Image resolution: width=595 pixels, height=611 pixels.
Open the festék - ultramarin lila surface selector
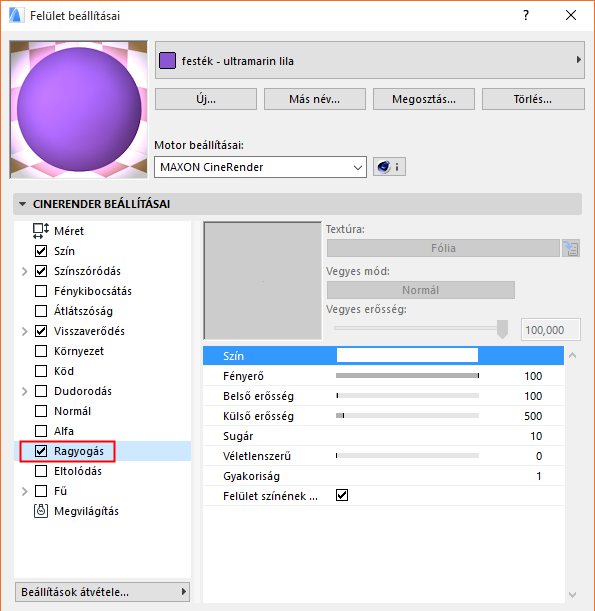coord(370,60)
